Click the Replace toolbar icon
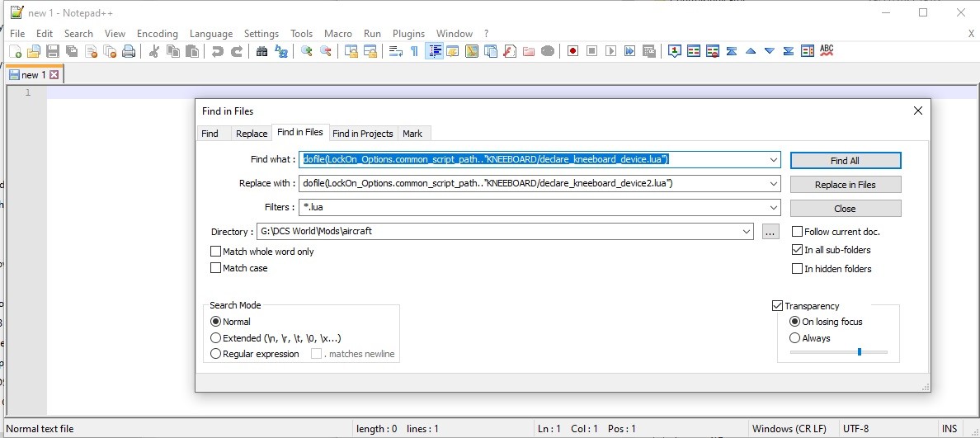This screenshot has height=438, width=980. [281, 51]
